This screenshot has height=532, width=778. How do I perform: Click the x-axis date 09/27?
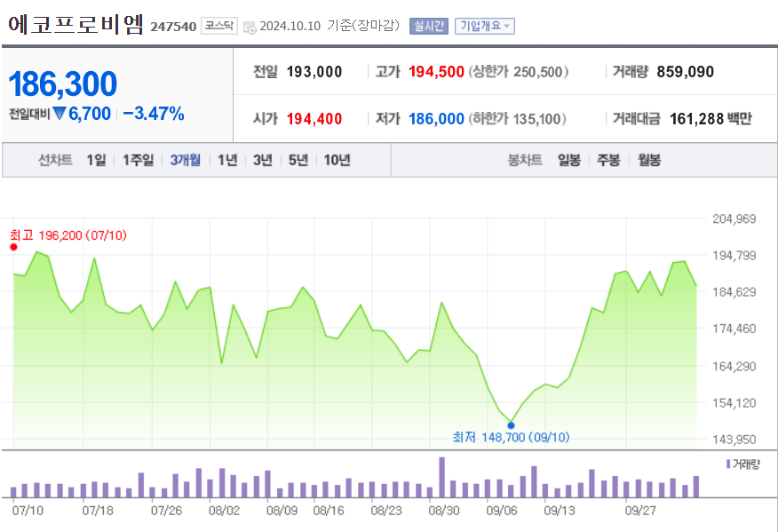[640, 511]
